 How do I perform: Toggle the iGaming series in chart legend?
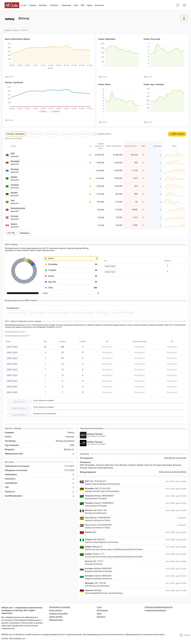click(x=42, y=112)
